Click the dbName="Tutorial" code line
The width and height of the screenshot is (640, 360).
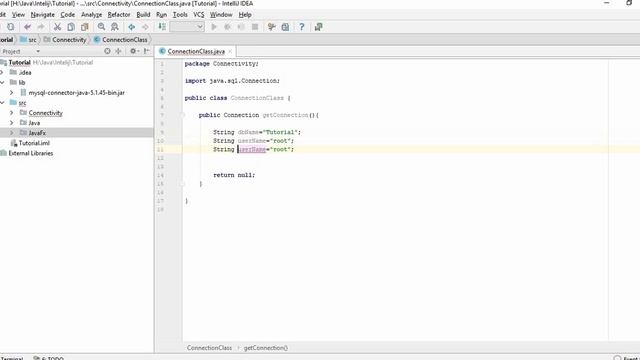tap(257, 132)
